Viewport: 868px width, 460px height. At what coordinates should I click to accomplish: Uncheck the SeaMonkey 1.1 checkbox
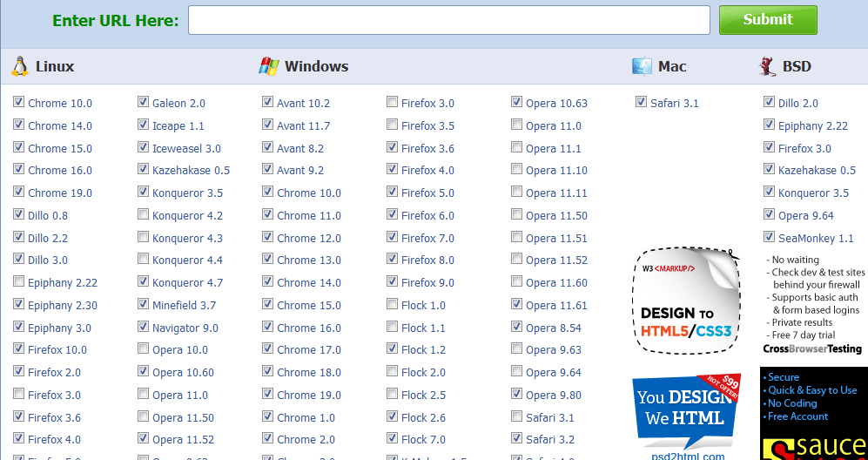point(769,237)
